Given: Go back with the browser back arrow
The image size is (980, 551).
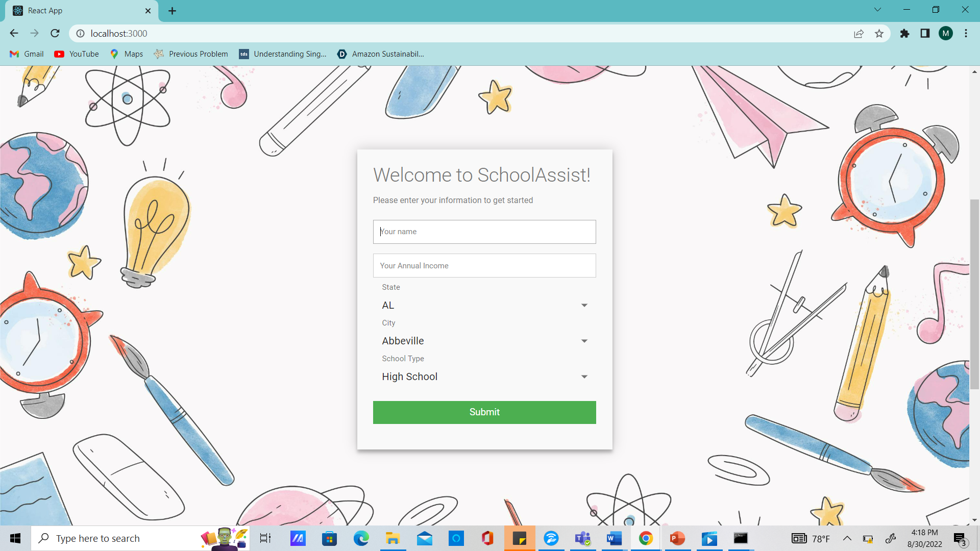Looking at the screenshot, I should click(14, 33).
